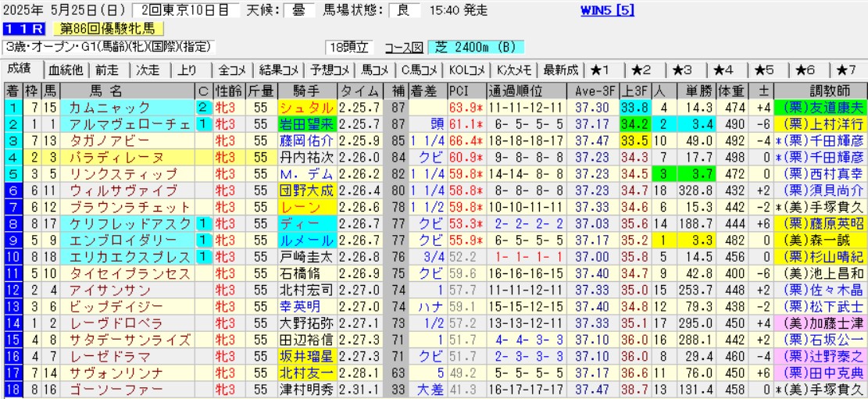Click the 騎手 column header
Screen dimensions: 868x399
(x=306, y=90)
